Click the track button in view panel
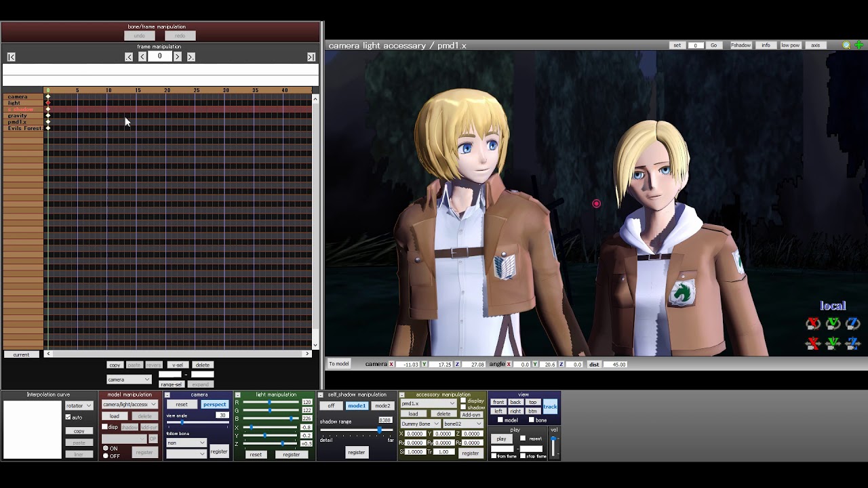868x488 pixels. pos(550,407)
